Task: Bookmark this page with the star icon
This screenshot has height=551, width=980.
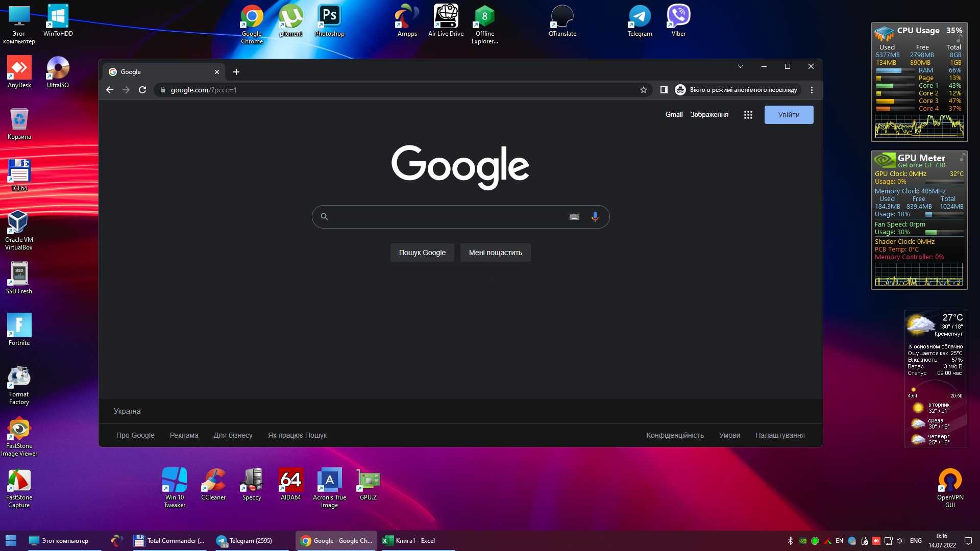Action: point(643,90)
